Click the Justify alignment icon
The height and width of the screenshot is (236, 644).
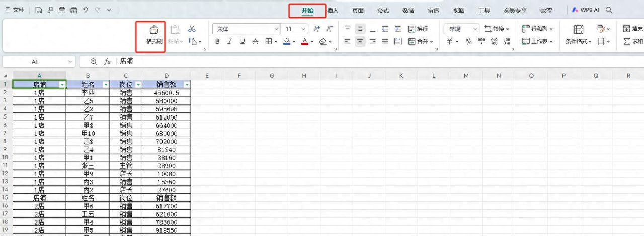pos(385,42)
